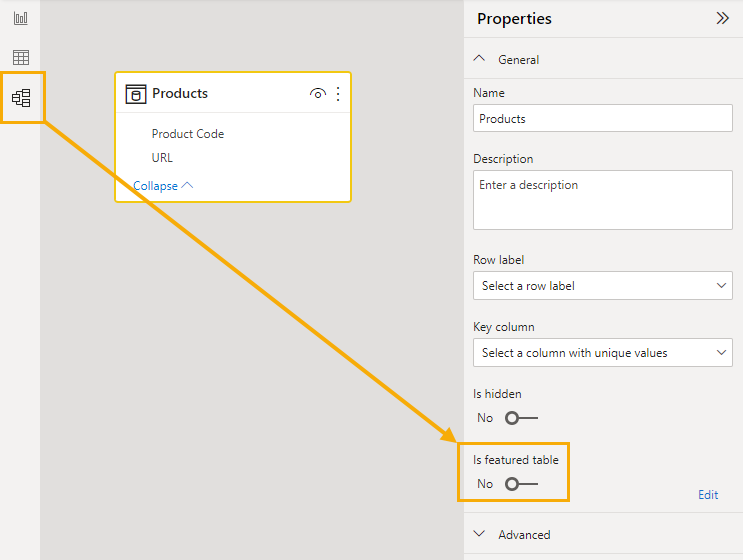
Task: Switch to Report view icon
Action: (20, 18)
